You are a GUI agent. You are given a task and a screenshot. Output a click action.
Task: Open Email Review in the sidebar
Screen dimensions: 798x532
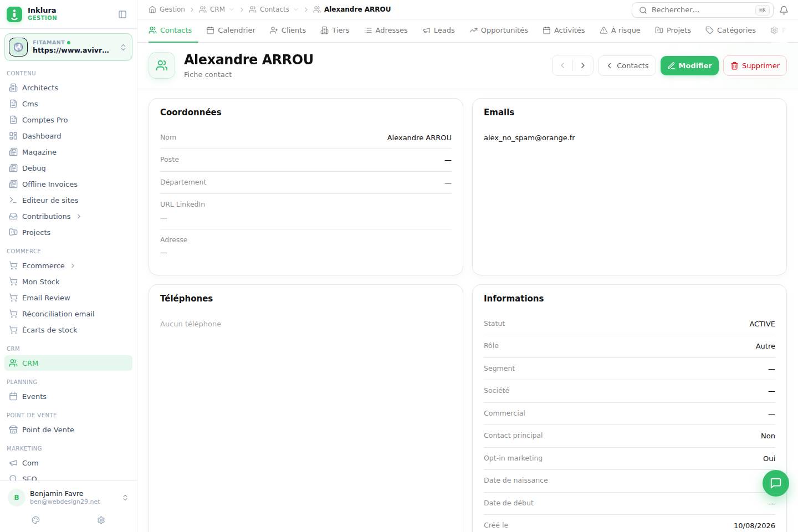69,298
